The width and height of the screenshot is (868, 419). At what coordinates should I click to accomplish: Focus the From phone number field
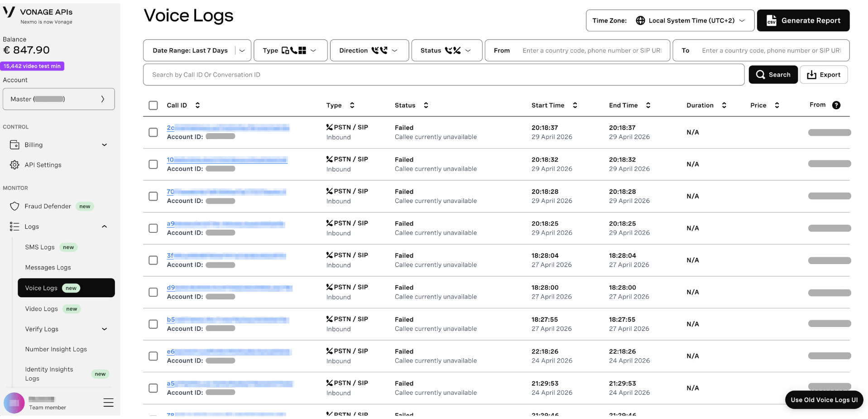[577, 50]
